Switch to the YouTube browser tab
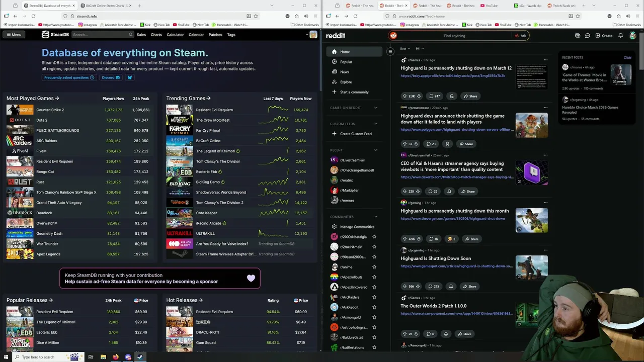The height and width of the screenshot is (362, 644). tap(492, 6)
